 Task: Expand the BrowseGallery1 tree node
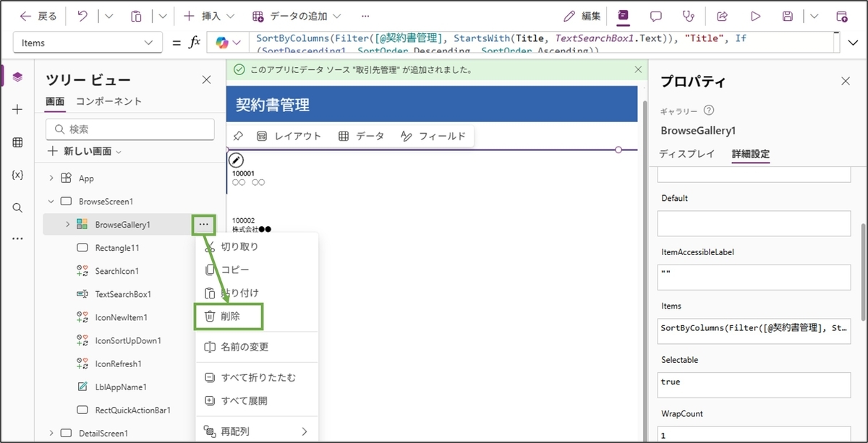tap(67, 225)
